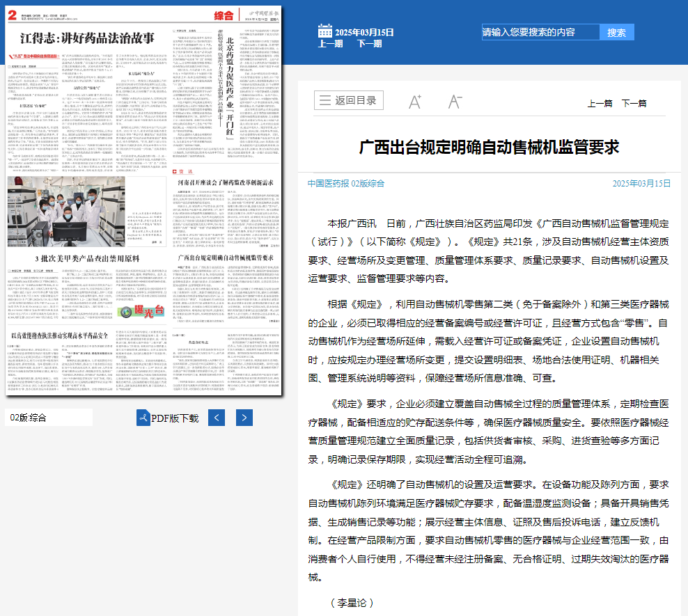Go to 上一篇 previous article
Image resolution: width=688 pixels, height=616 pixels.
pyautogui.click(x=600, y=103)
